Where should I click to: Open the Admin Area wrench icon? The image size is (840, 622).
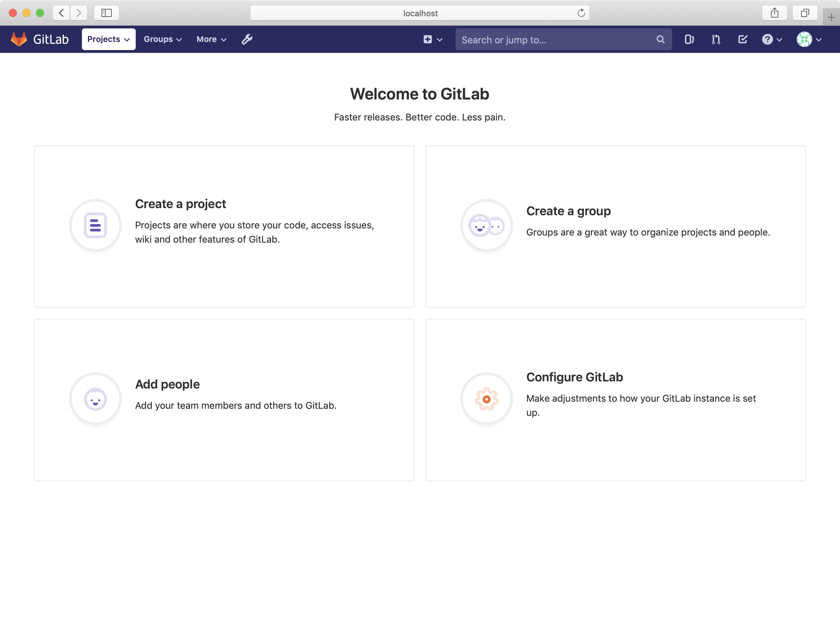(x=247, y=39)
